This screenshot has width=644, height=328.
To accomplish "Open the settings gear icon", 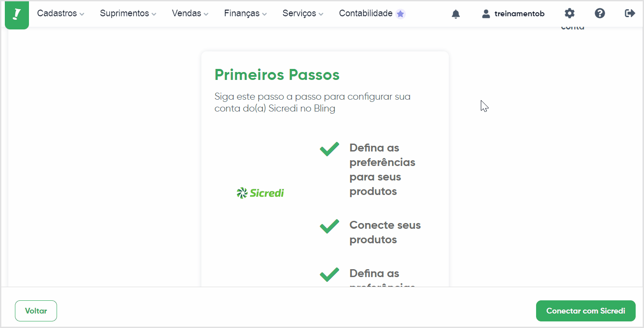I will [x=569, y=13].
